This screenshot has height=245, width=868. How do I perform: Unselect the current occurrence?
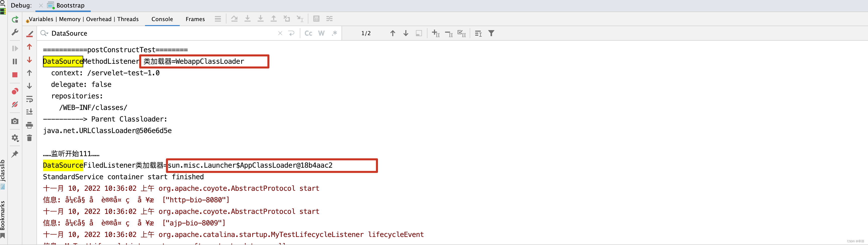[449, 33]
